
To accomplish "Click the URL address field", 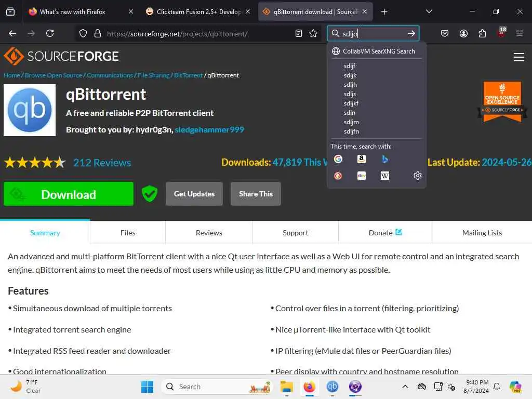I will pos(198,34).
